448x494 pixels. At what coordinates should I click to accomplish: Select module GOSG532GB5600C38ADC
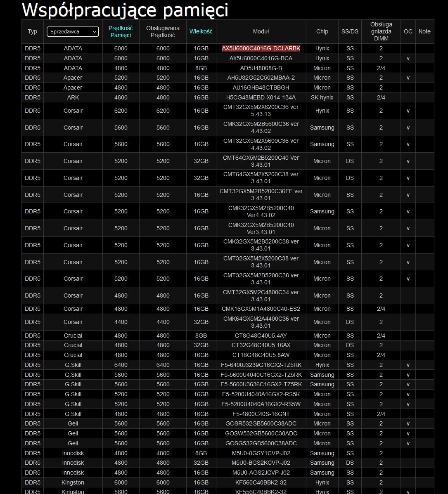tap(261, 443)
